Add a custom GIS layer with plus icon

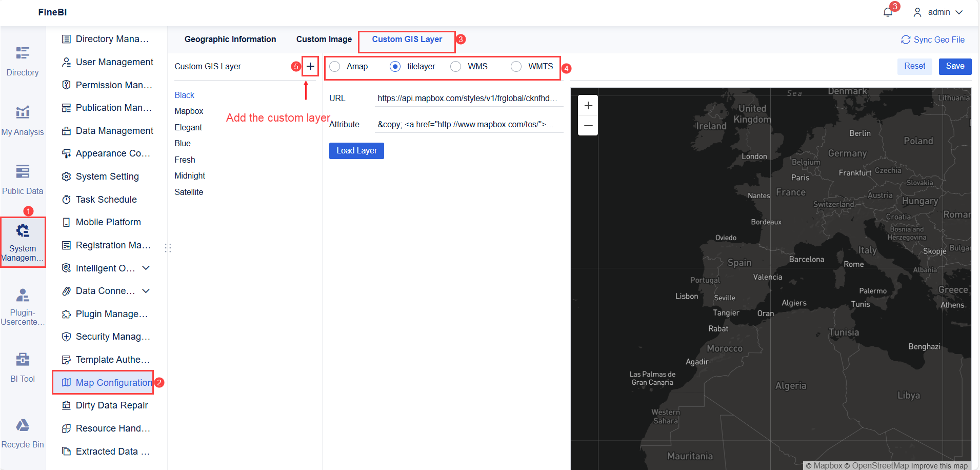click(310, 66)
